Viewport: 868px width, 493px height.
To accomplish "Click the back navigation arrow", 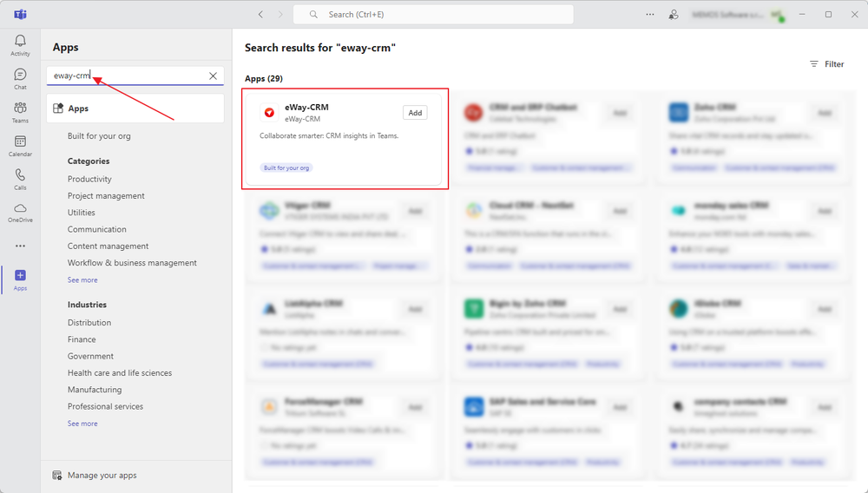I will point(260,15).
